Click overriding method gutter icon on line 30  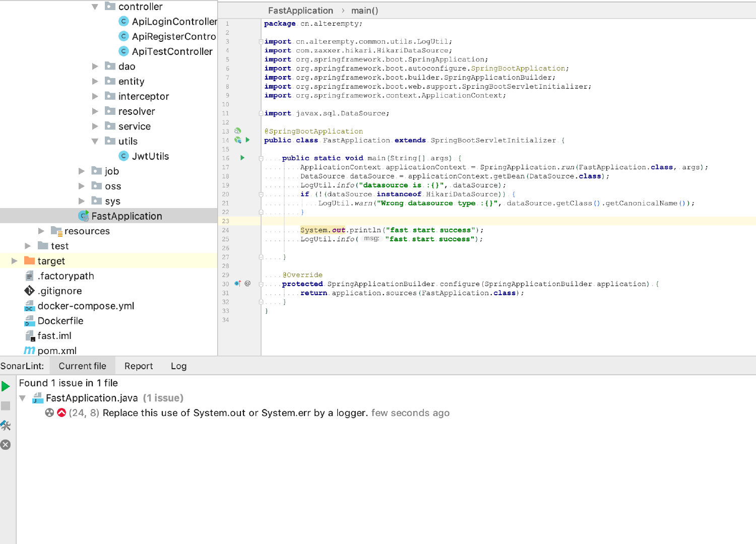[237, 284]
